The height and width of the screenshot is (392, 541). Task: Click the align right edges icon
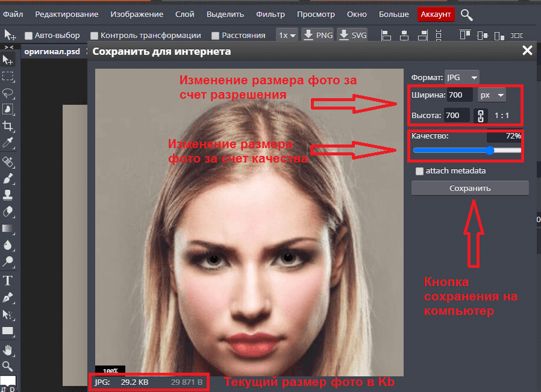[x=423, y=35]
